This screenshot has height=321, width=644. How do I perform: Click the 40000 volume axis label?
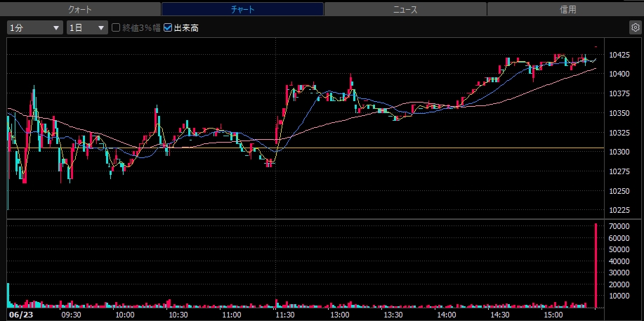[x=619, y=261]
